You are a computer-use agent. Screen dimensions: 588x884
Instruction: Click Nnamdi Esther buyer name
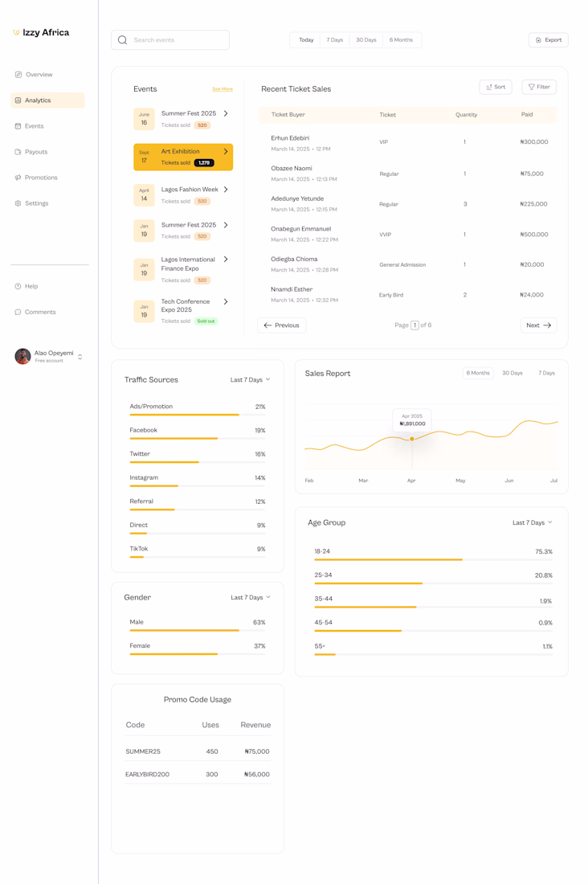(292, 289)
